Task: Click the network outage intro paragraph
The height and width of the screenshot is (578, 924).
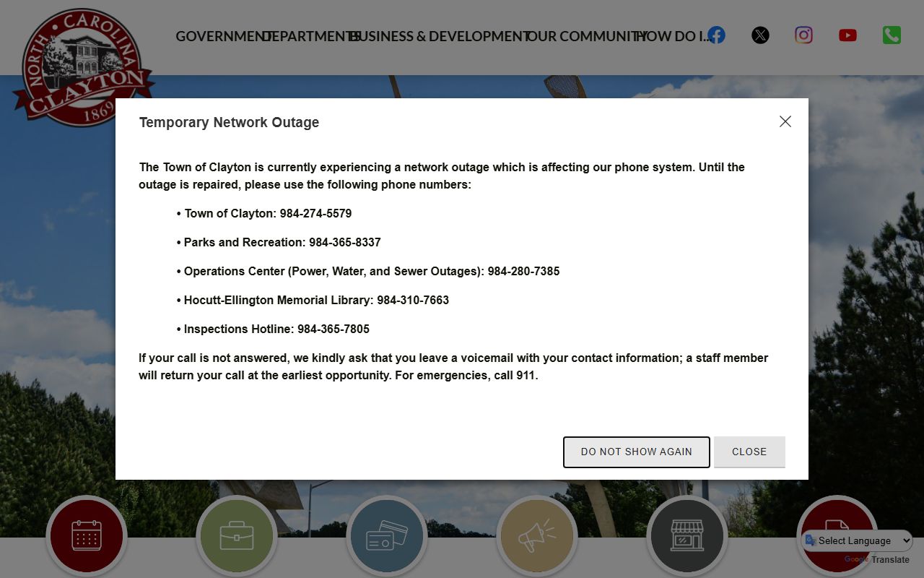Action: point(442,176)
